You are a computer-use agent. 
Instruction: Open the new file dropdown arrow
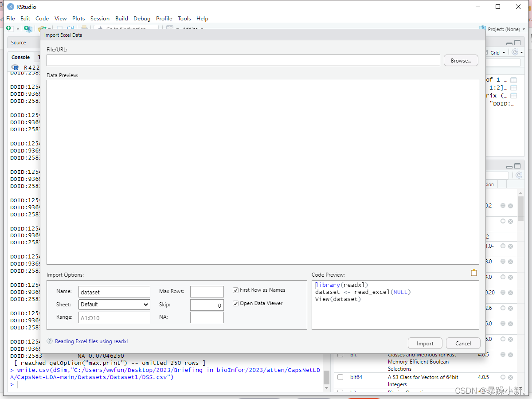pyautogui.click(x=18, y=29)
